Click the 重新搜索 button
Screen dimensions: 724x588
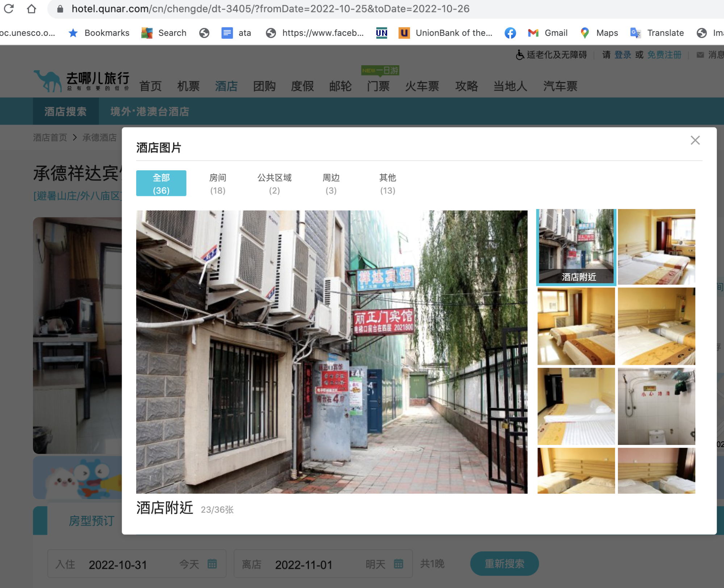pyautogui.click(x=504, y=564)
